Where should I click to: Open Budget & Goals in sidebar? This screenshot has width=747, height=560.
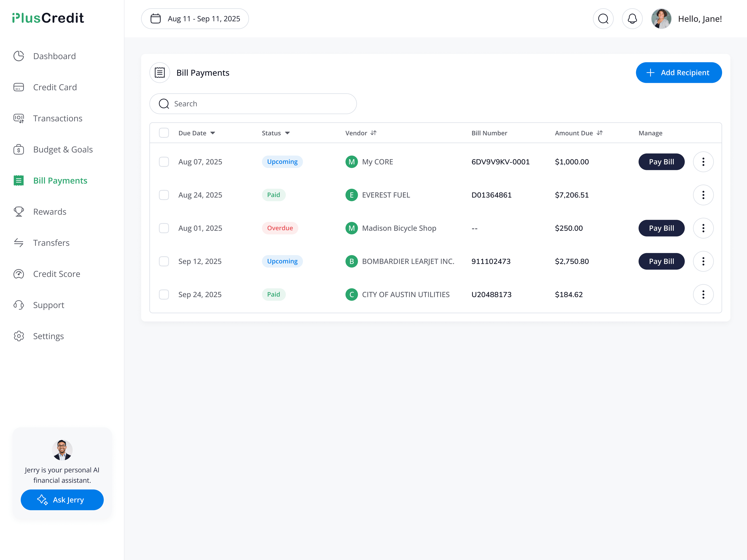click(x=53, y=149)
